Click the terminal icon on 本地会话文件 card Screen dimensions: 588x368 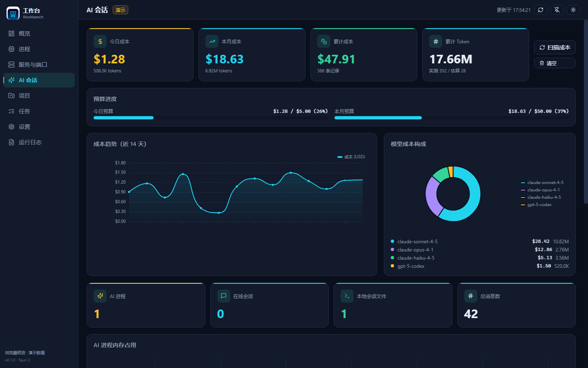pyautogui.click(x=347, y=296)
